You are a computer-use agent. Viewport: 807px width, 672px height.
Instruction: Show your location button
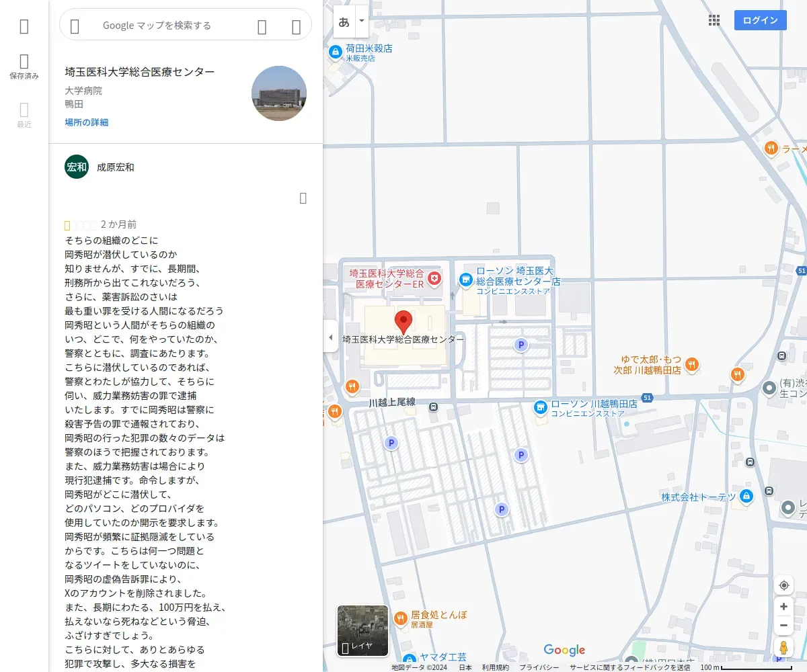pos(783,585)
